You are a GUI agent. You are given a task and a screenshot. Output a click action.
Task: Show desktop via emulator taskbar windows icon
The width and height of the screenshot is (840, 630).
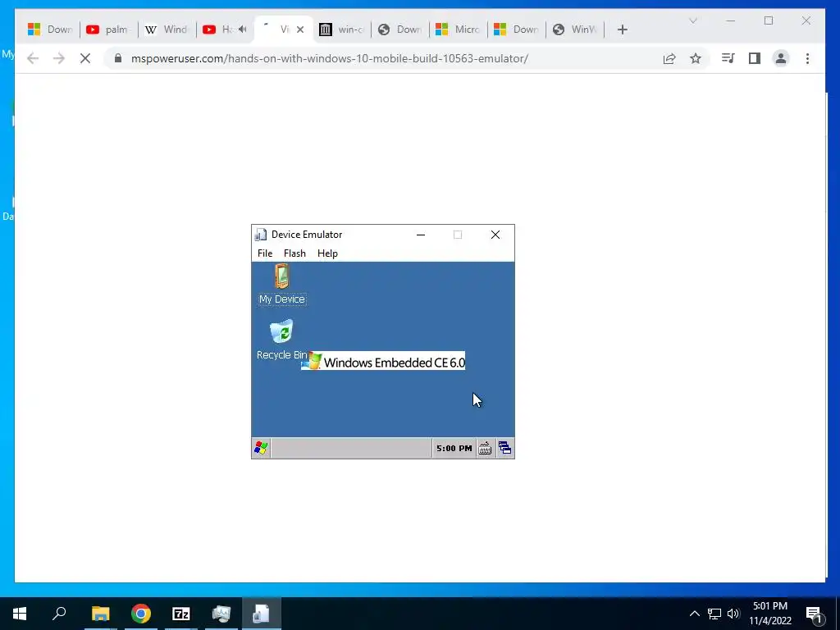tap(504, 448)
